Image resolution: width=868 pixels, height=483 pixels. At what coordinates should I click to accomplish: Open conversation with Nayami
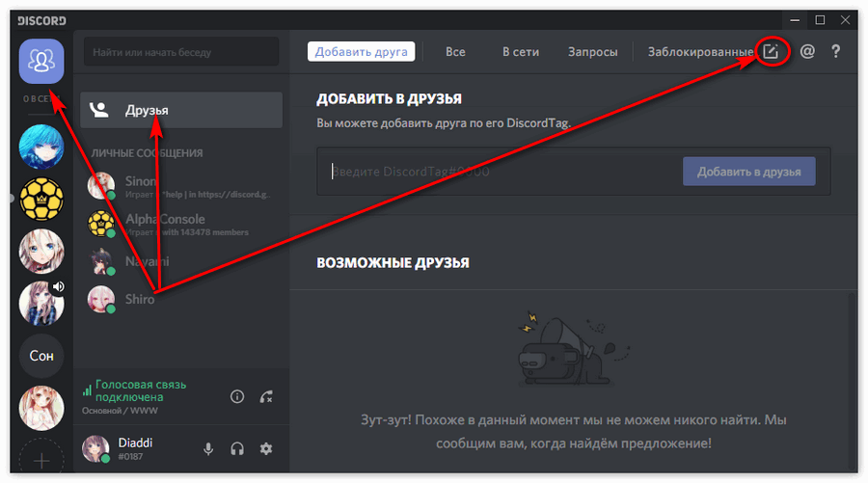point(181,261)
